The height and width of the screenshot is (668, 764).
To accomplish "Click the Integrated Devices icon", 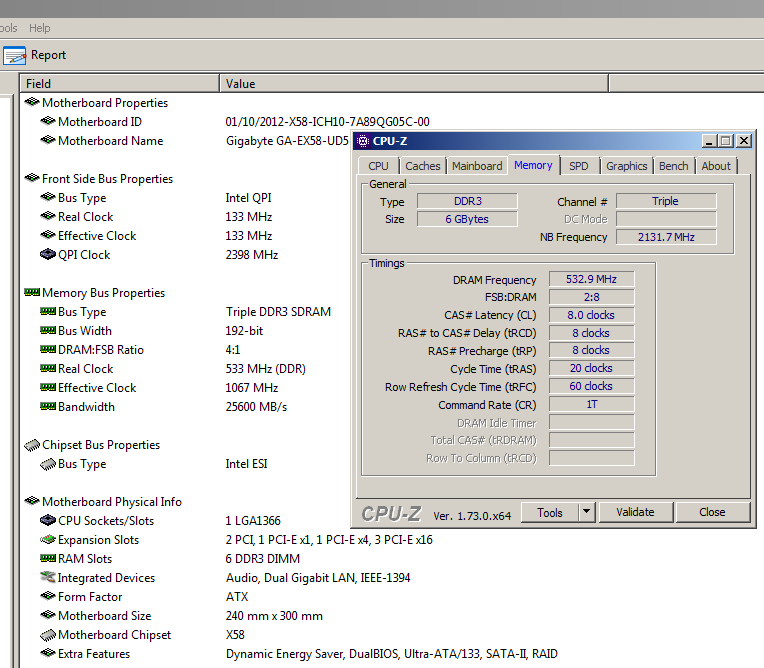I will [x=48, y=577].
